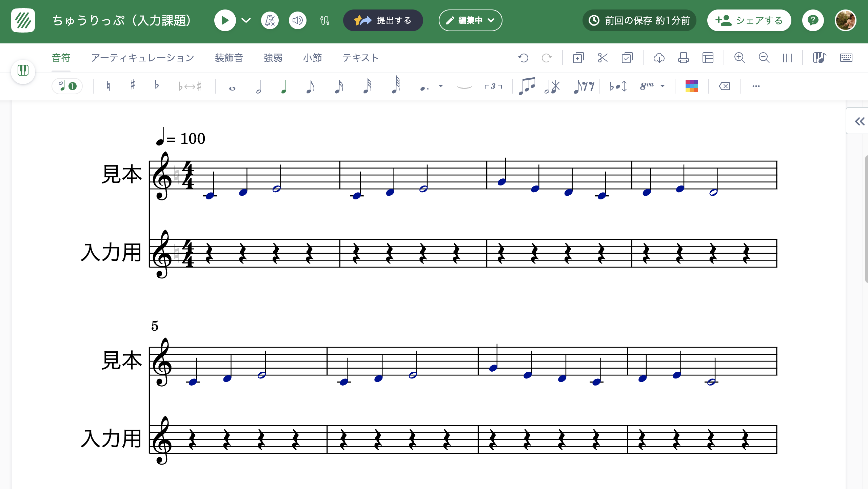Screen dimensions: 868x489
Task: Toggle the voice 1 selector
Action: point(67,86)
